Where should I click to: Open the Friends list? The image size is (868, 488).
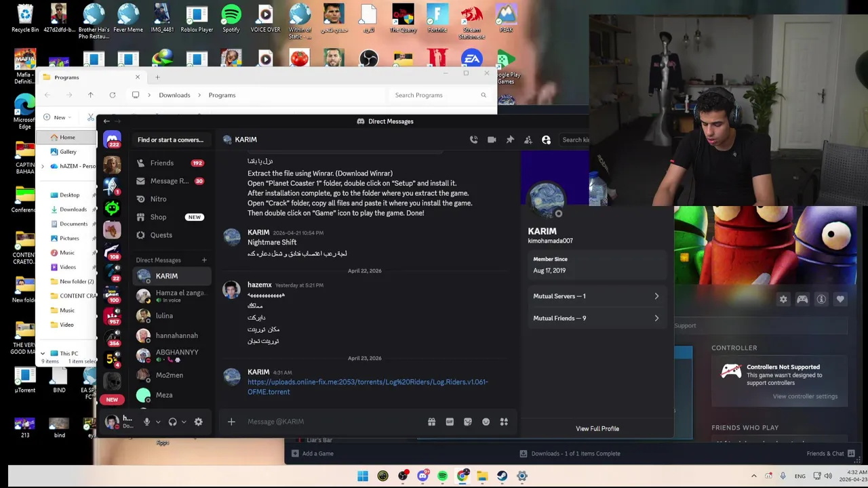pos(171,163)
